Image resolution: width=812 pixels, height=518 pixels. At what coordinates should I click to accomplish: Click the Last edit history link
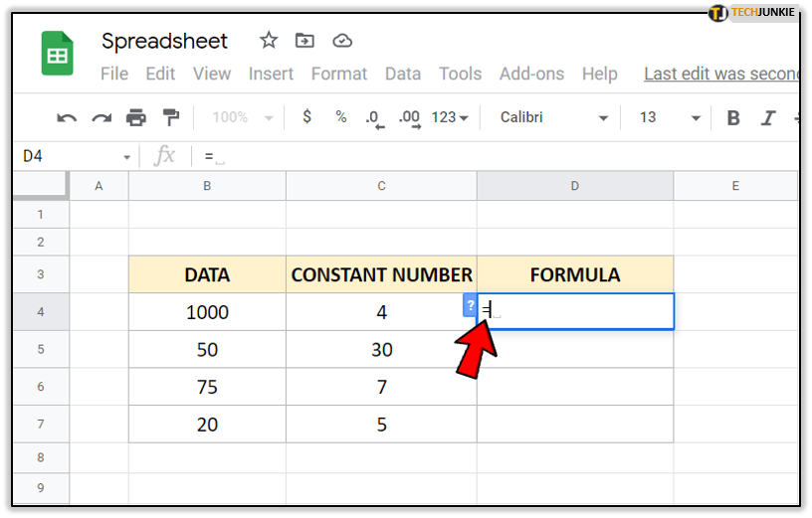[x=720, y=74]
